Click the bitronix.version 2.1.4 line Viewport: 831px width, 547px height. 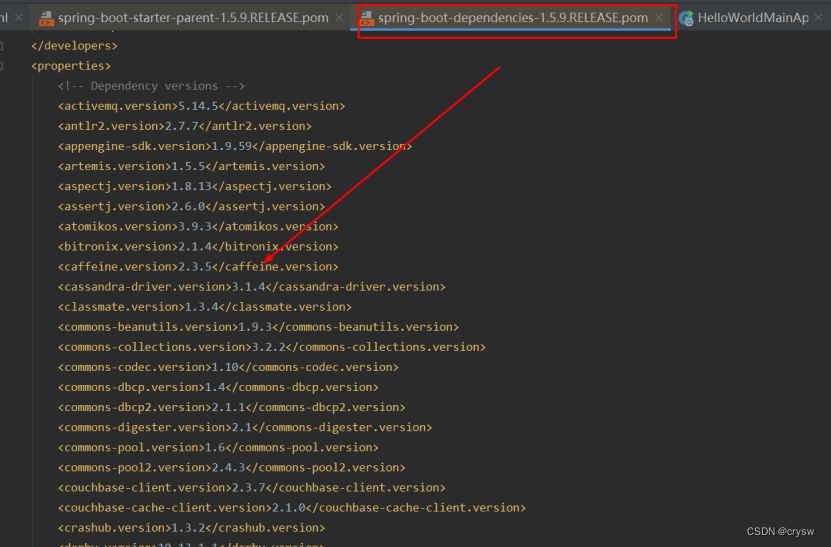pyautogui.click(x=198, y=247)
